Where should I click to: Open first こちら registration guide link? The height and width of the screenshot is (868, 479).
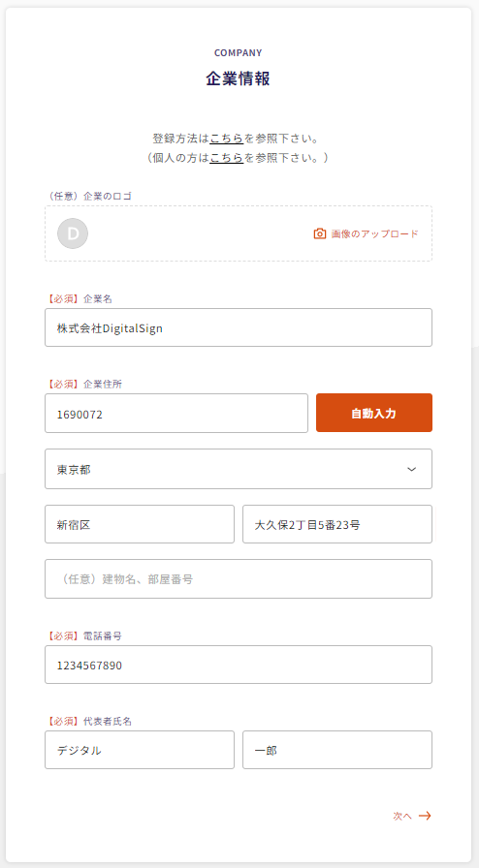(227, 138)
